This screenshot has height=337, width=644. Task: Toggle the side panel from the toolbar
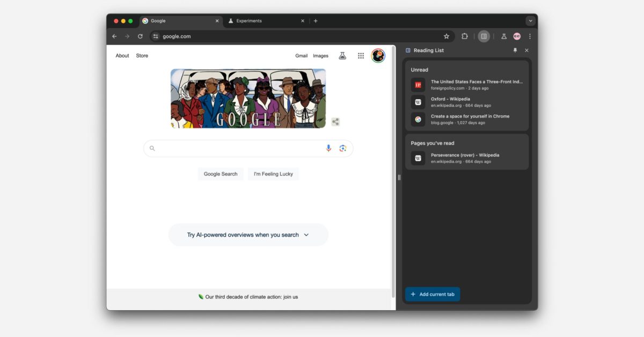click(484, 36)
